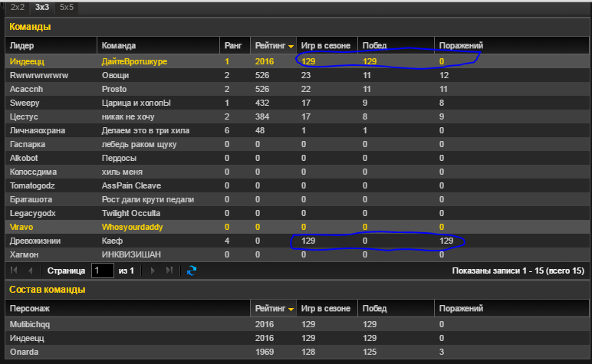Click sort arrow on Состав команды Рейтинг column
This screenshot has height=364, width=592.
(x=291, y=309)
